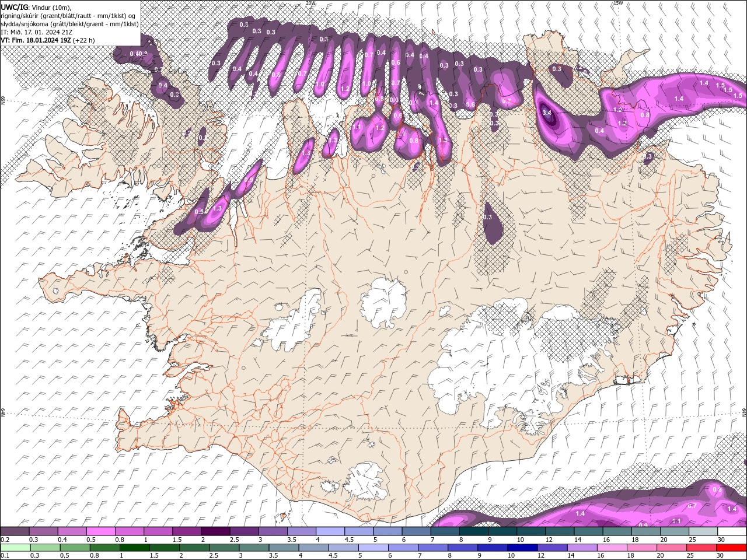The height and width of the screenshot is (560, 747).
Task: Click the '4.5' label under the bottom legend row
Action: tap(333, 556)
